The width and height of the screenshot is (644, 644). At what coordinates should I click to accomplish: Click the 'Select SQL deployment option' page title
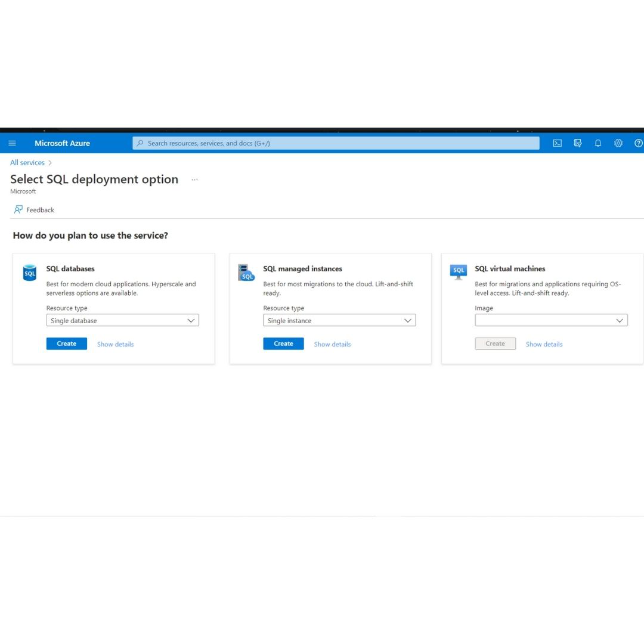click(x=94, y=179)
